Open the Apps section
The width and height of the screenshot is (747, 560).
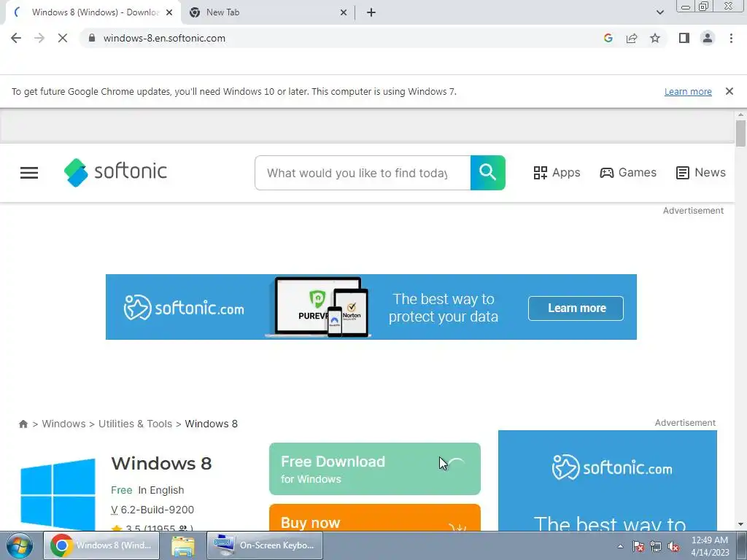click(x=557, y=172)
